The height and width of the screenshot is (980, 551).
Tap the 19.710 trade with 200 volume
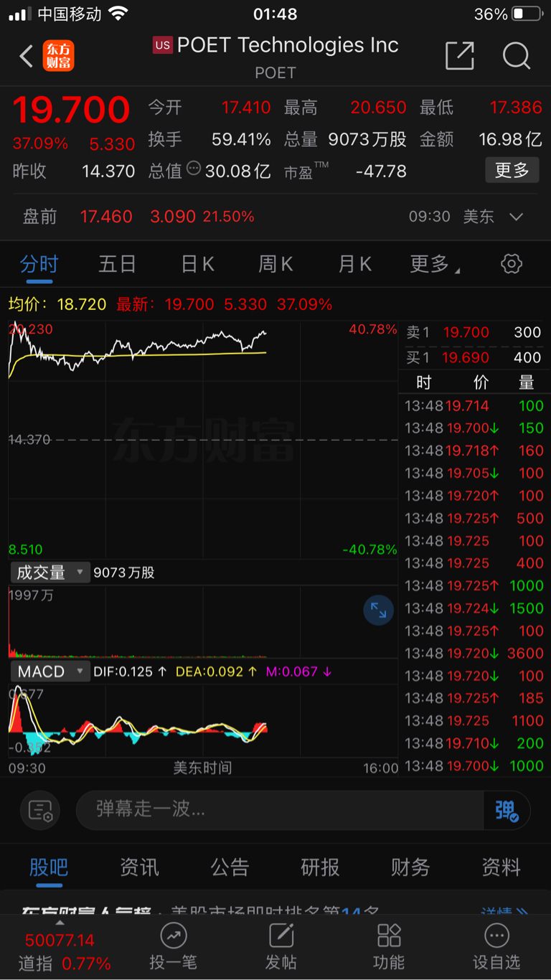pos(474,743)
